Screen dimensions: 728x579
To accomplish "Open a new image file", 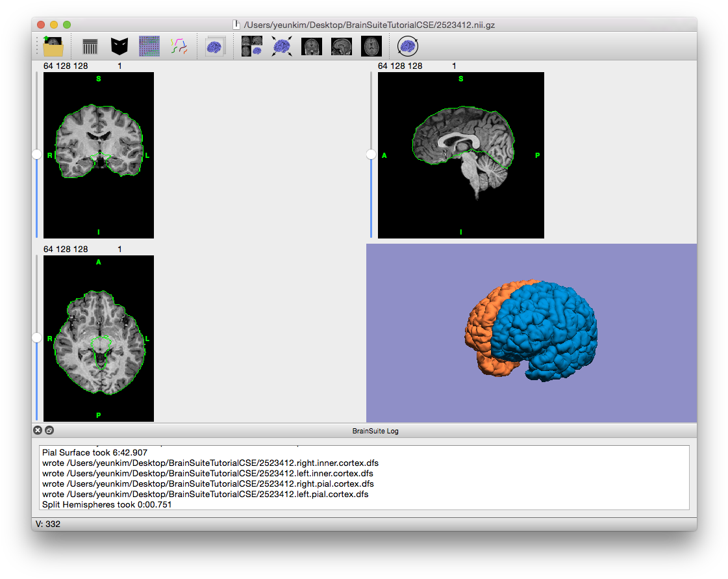I will coord(53,45).
